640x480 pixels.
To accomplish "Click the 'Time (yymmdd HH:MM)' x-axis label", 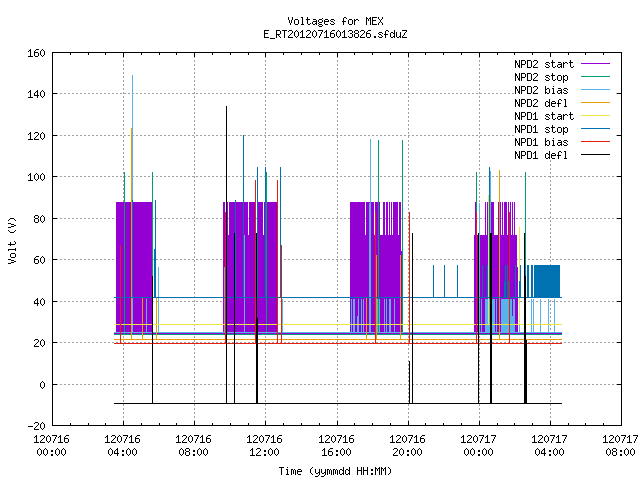I will [335, 471].
